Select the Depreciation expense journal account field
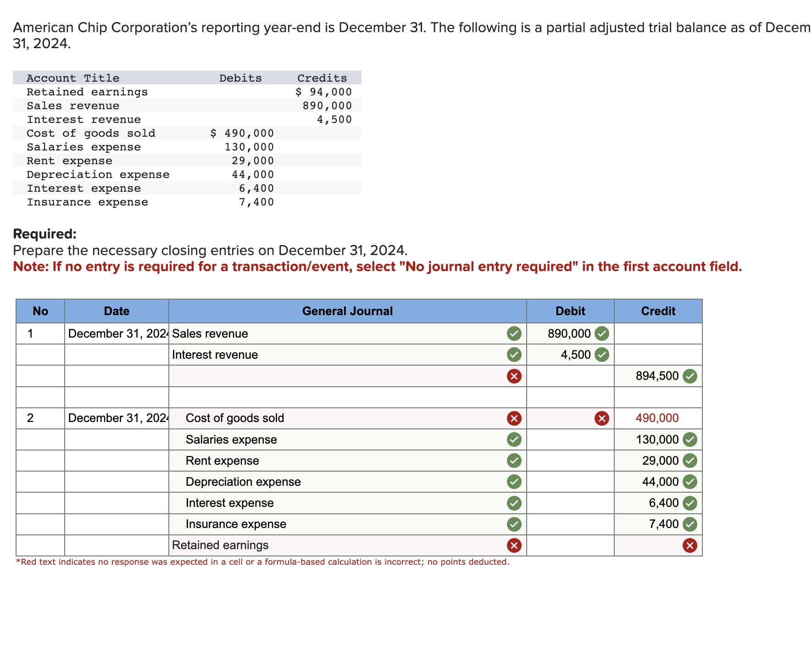 (x=347, y=482)
